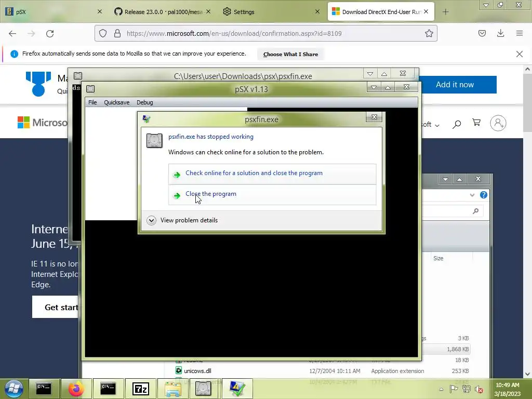Open first command prompt on taskbar
This screenshot has width=532, height=399.
[44, 389]
